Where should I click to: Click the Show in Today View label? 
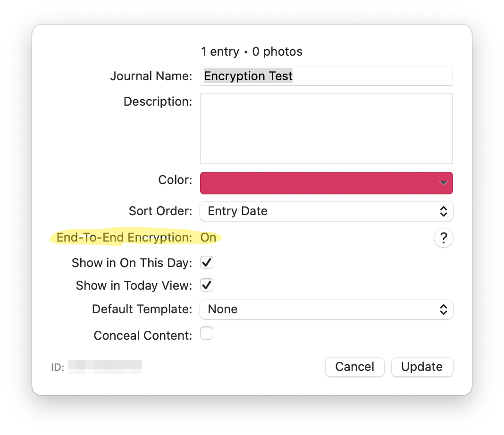point(134,285)
